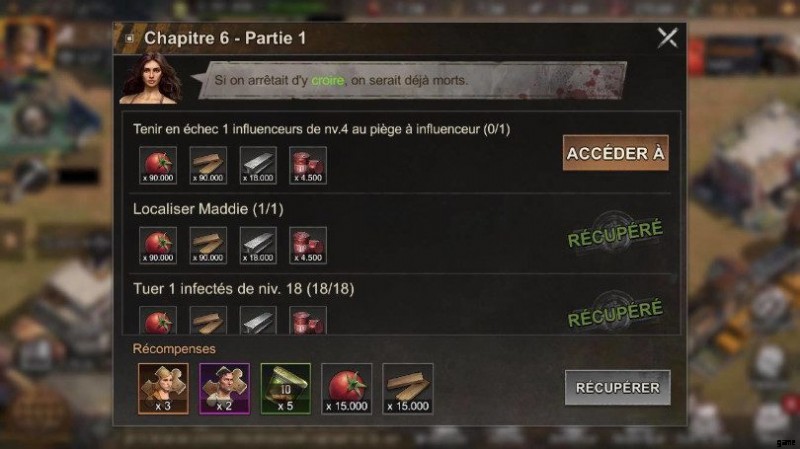Select the wood x15.000 reward item

pyautogui.click(x=408, y=389)
